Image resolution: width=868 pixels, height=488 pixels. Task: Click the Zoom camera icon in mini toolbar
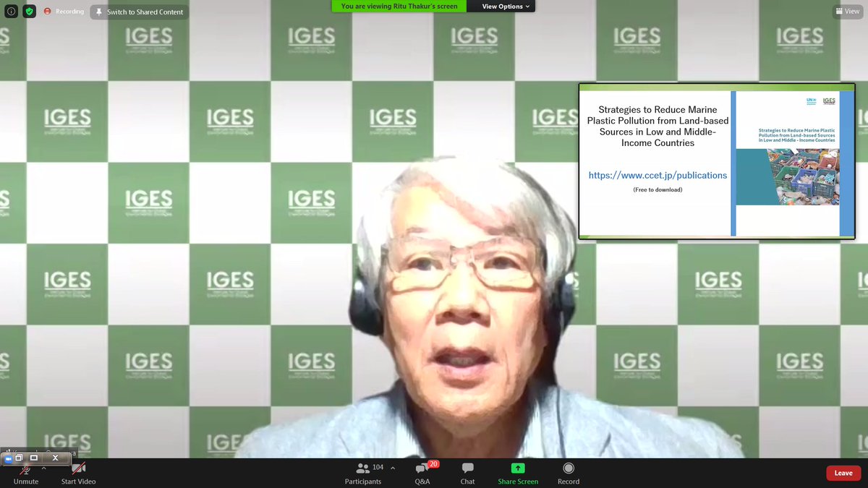click(9, 458)
